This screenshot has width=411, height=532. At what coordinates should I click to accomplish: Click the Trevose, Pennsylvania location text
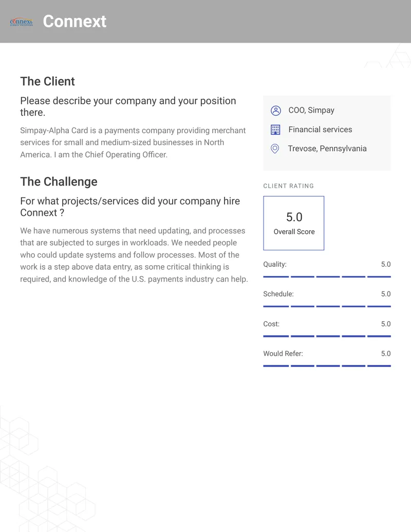click(x=327, y=149)
